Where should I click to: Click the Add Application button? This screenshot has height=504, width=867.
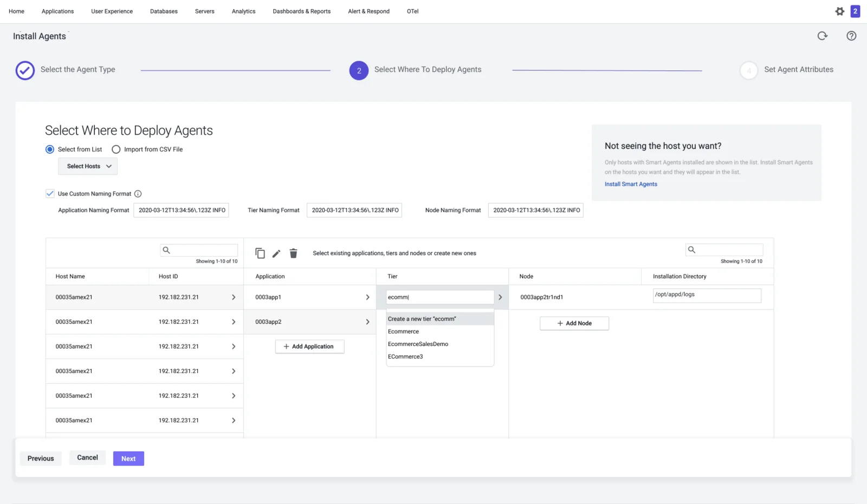(309, 346)
